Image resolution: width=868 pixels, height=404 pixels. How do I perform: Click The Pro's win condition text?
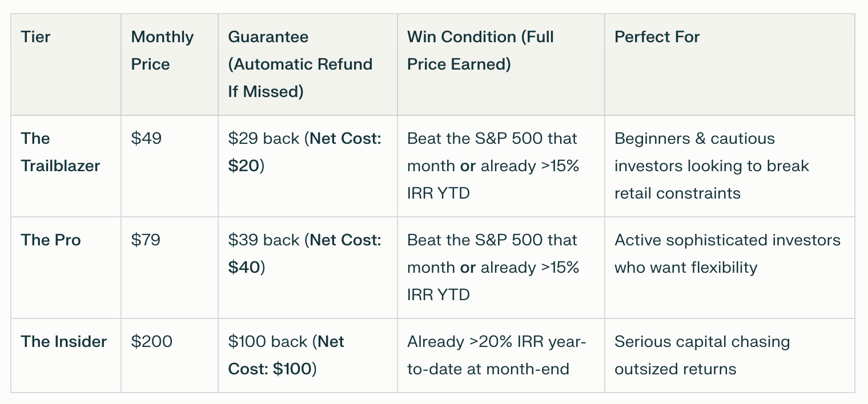tap(493, 268)
